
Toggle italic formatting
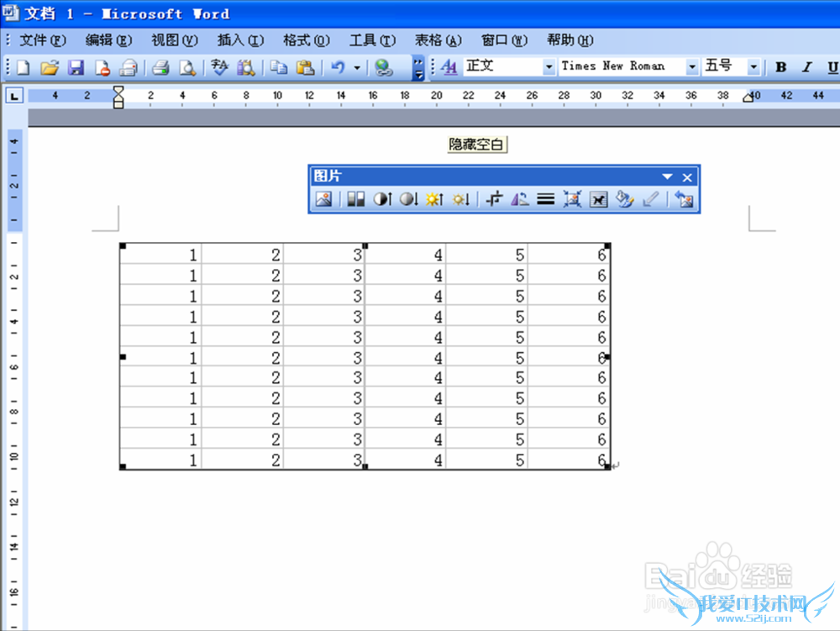(x=806, y=67)
